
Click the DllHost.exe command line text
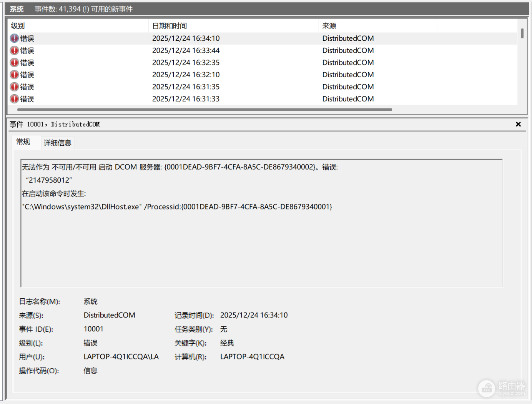coord(177,207)
